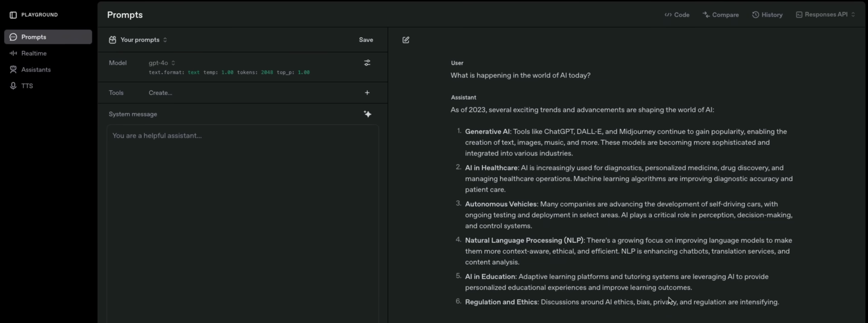
Task: Click the Regulation and Ethics heading
Action: point(501,302)
